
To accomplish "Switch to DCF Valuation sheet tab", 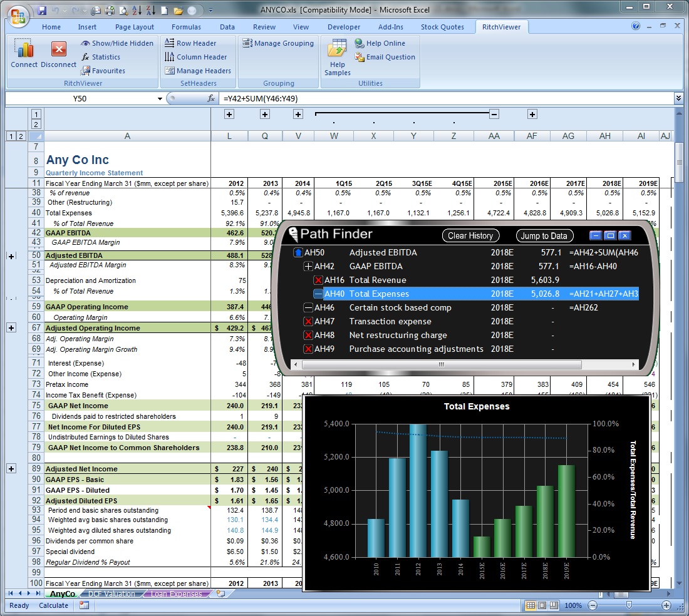I will pyautogui.click(x=111, y=593).
